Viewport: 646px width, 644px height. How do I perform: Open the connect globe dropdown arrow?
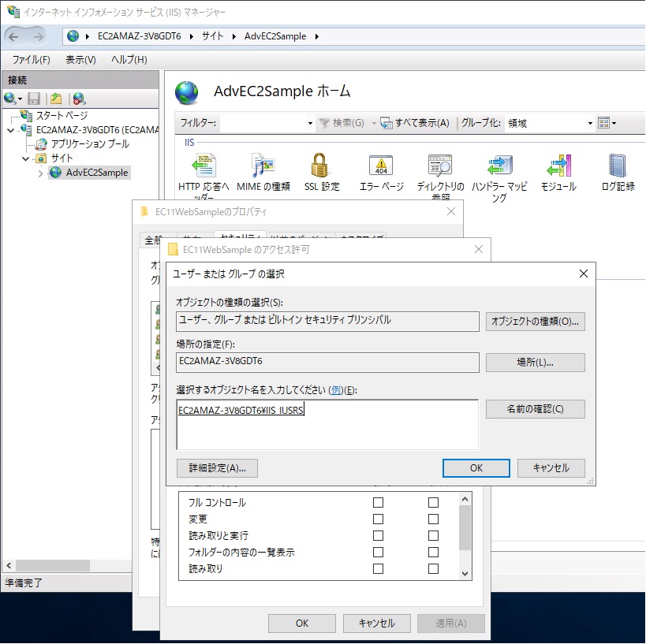(x=20, y=99)
